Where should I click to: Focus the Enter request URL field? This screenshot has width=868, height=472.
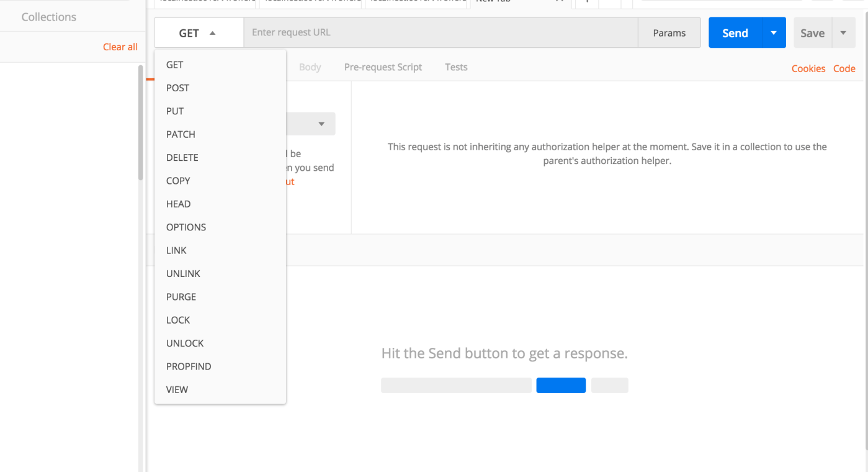pyautogui.click(x=441, y=33)
